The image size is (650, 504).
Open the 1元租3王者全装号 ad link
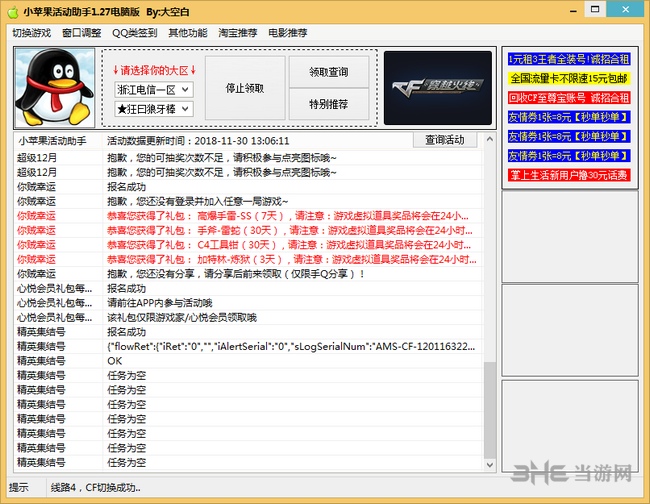click(x=569, y=59)
